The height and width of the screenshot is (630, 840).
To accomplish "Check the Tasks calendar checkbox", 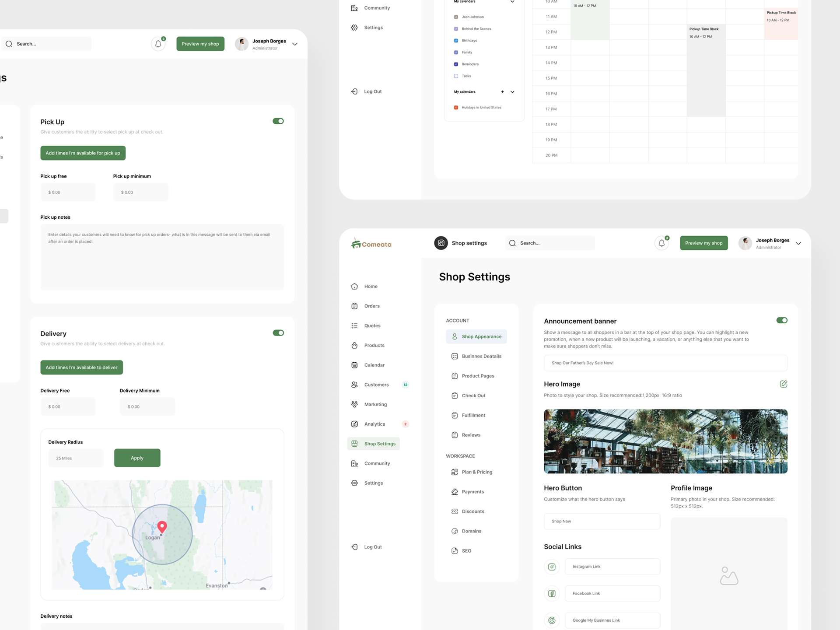I will 456,76.
